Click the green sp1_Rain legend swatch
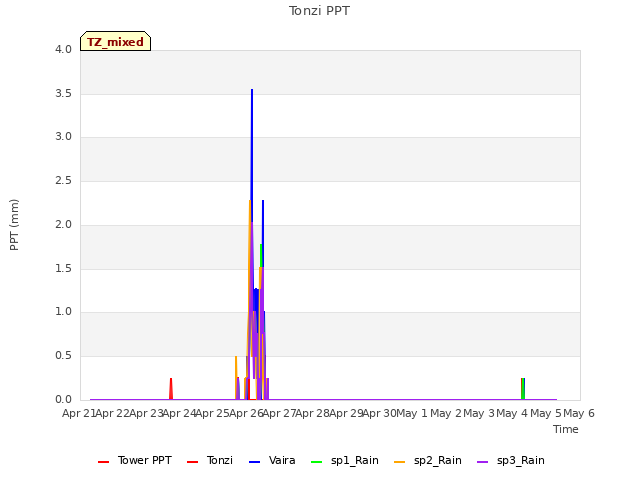 point(317,462)
